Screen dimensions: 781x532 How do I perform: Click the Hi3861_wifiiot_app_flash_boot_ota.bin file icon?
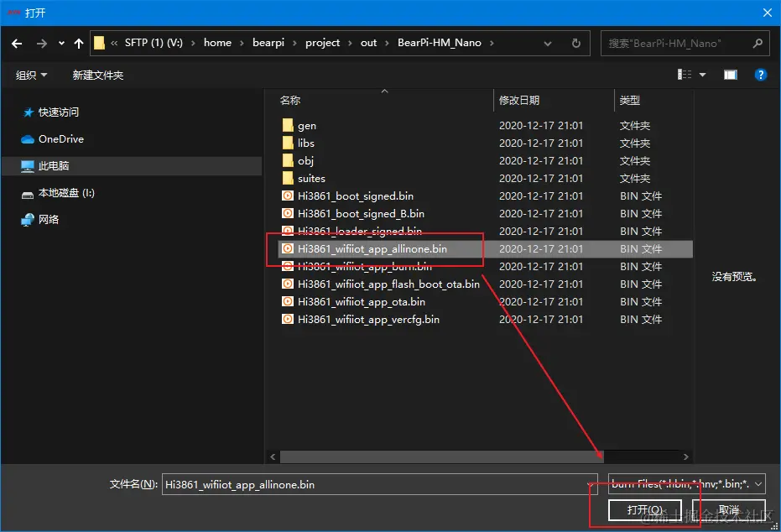(x=288, y=284)
